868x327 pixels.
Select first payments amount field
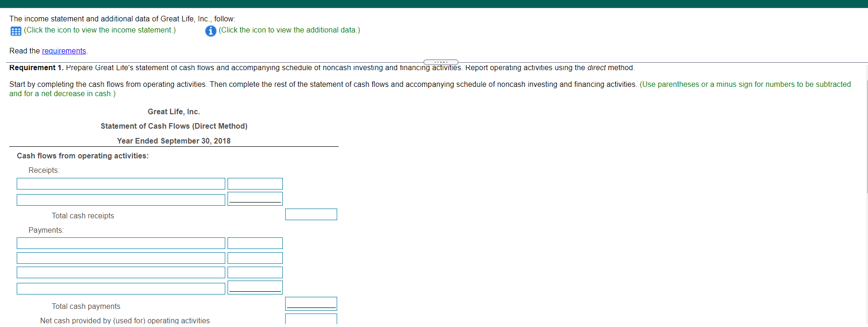coord(255,243)
